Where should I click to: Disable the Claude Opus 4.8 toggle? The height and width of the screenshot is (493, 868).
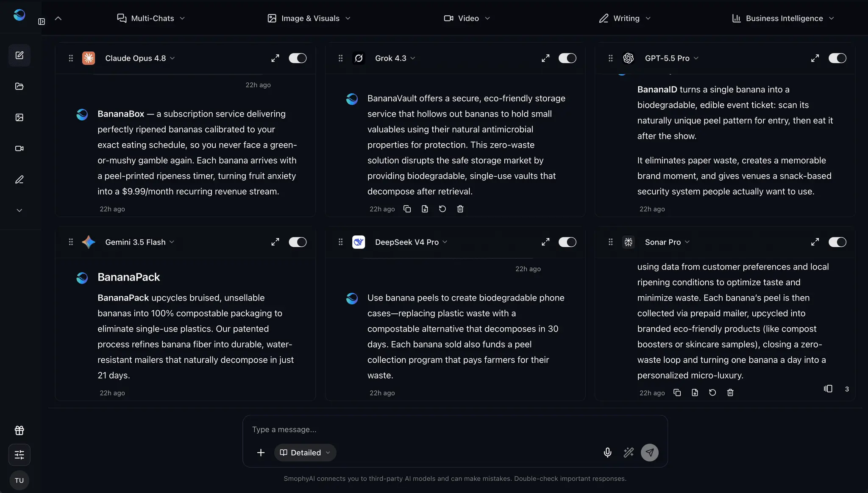(298, 58)
